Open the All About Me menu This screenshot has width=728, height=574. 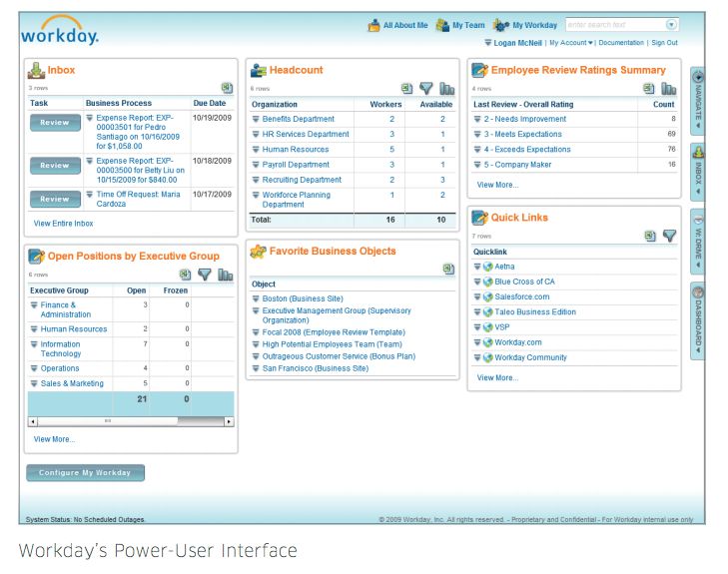tap(397, 25)
